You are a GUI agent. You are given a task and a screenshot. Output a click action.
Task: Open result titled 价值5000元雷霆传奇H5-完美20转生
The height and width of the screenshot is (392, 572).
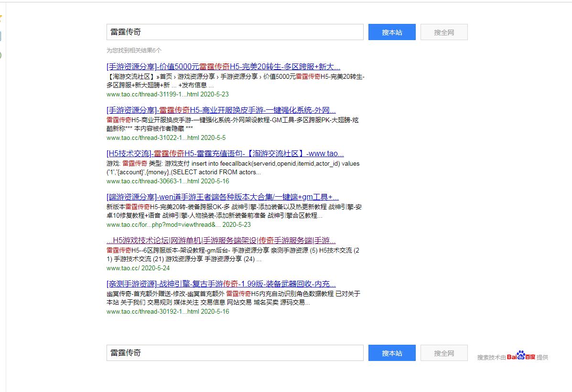(x=223, y=67)
